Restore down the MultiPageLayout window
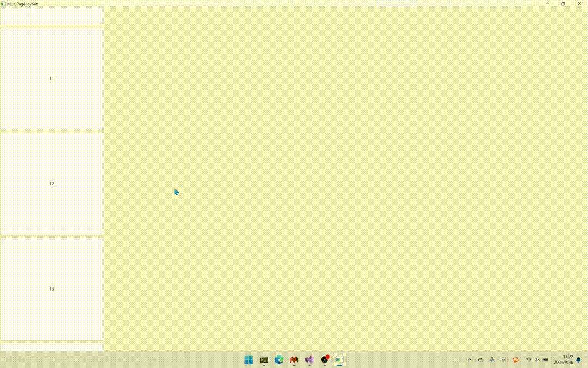The width and height of the screenshot is (588, 368). point(563,4)
